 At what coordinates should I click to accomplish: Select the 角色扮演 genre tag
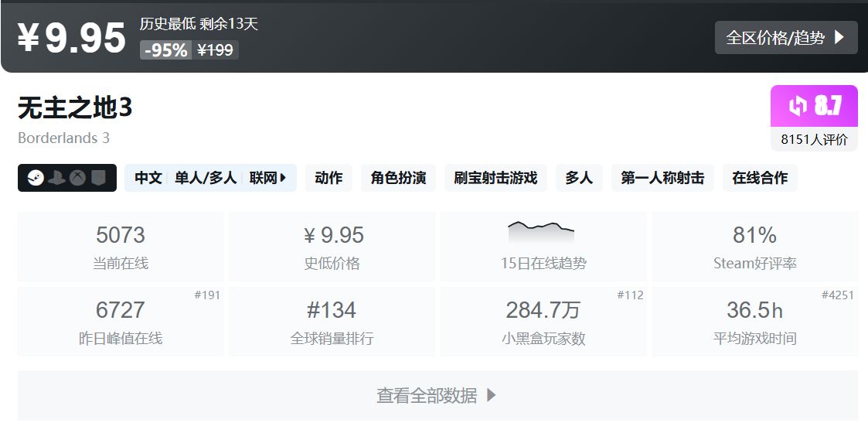pyautogui.click(x=399, y=178)
